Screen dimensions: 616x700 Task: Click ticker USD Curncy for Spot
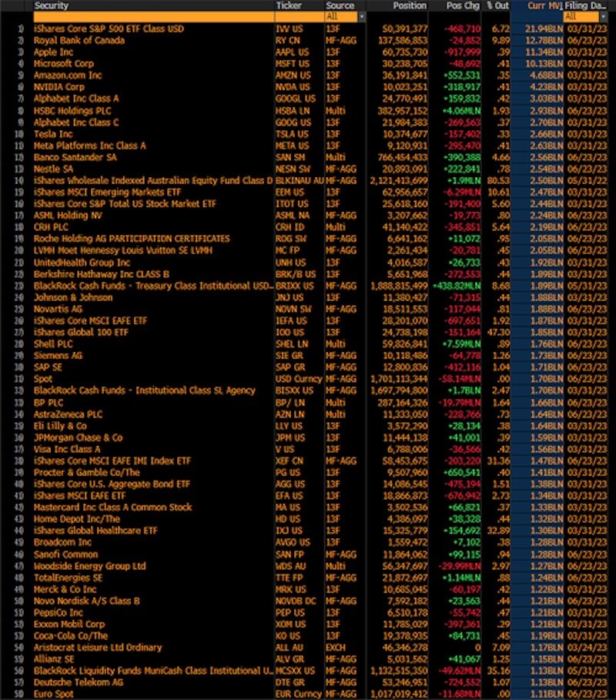tap(299, 379)
